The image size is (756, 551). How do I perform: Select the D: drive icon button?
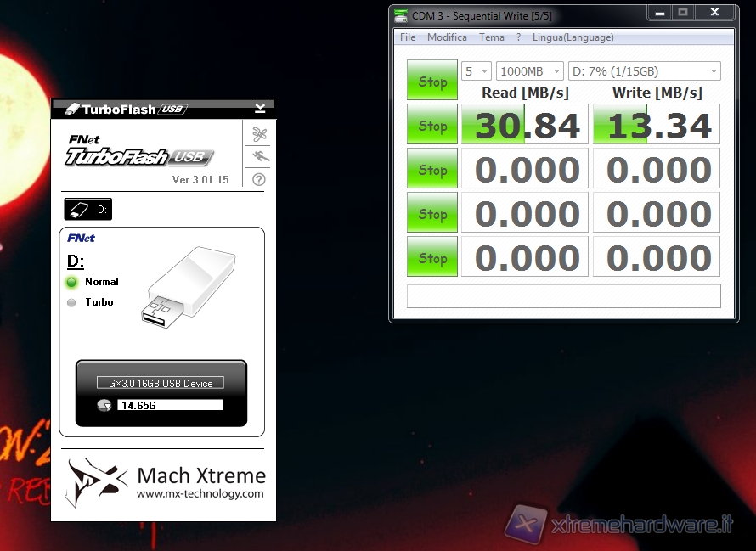[87, 209]
